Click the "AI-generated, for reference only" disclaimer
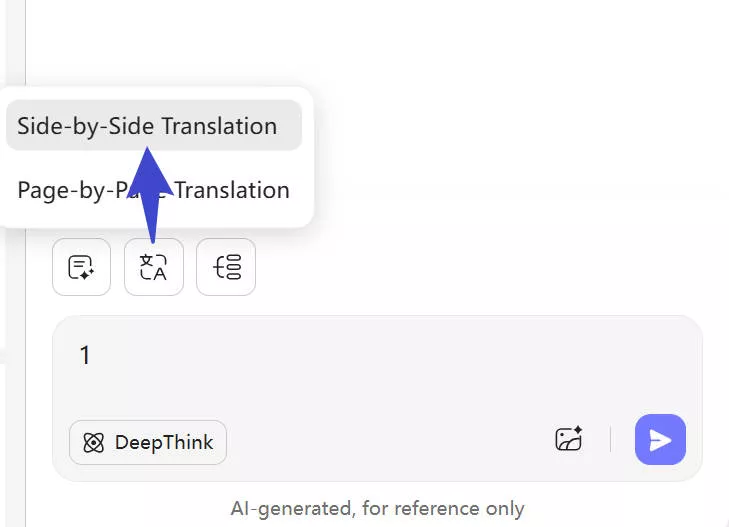This screenshot has width=729, height=527. click(377, 509)
